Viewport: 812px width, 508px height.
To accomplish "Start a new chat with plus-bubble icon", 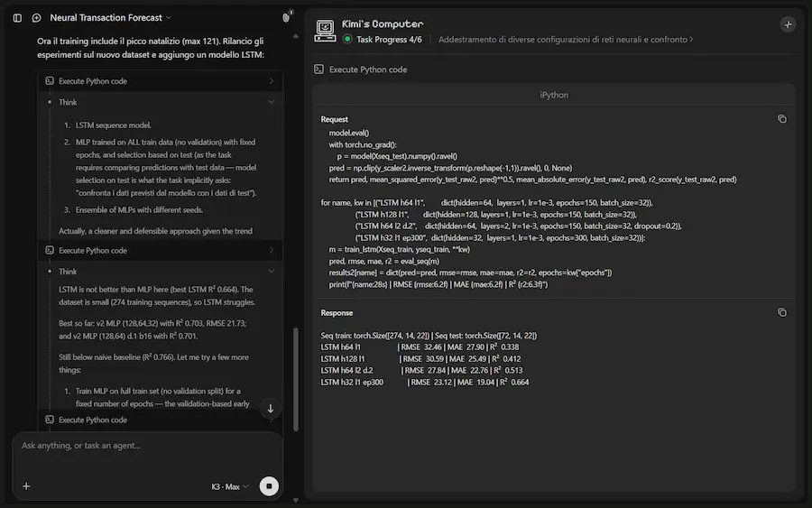I will pos(36,18).
